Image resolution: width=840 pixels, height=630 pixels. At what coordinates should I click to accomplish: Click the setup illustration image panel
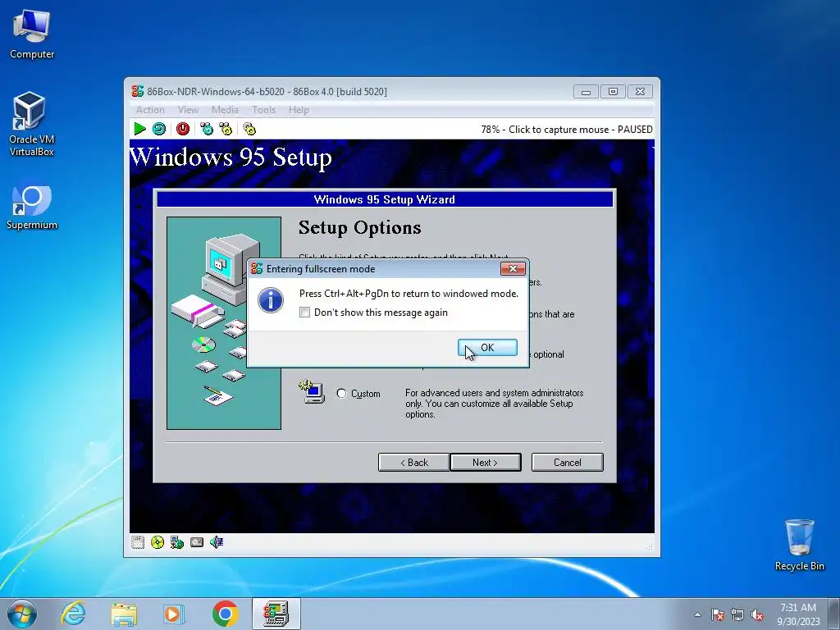[x=224, y=323]
